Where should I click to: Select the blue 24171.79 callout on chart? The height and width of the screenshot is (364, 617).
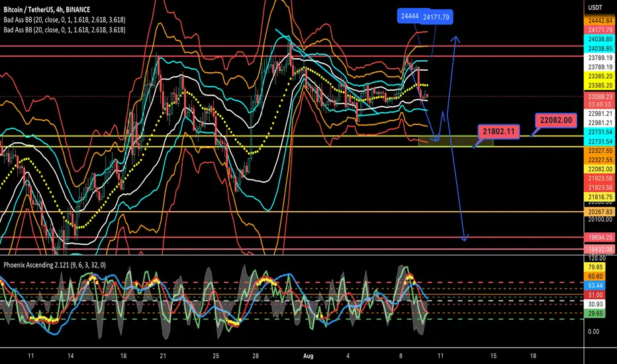pyautogui.click(x=436, y=17)
